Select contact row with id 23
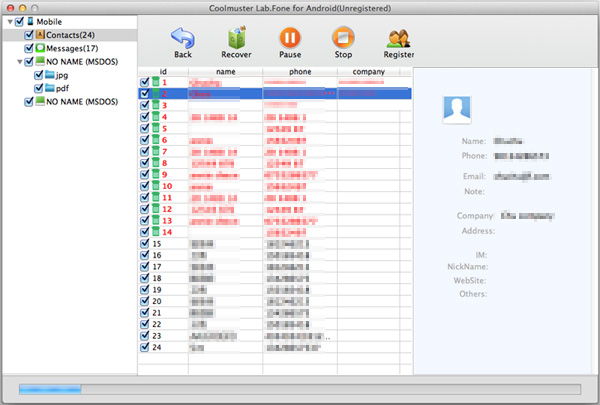Viewport: 600px width, 405px height. [x=275, y=336]
